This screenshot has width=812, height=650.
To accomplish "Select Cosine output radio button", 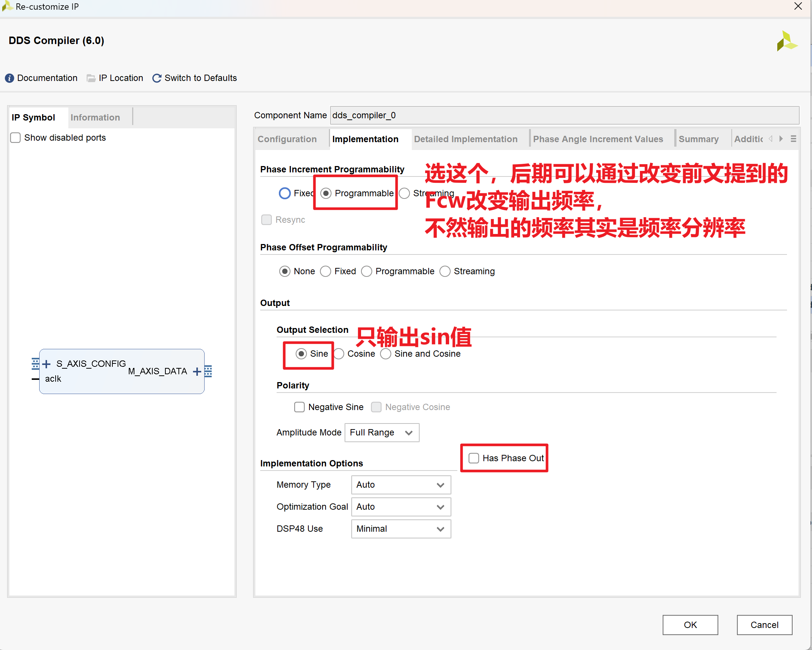I will tap(339, 354).
